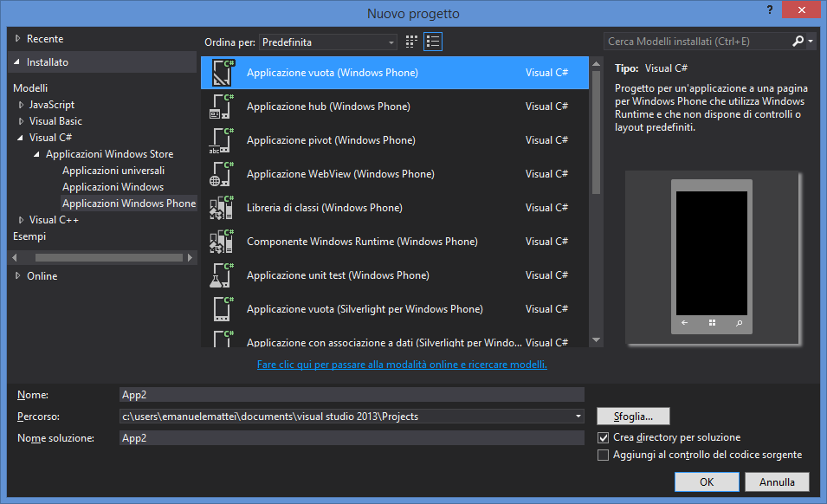The width and height of the screenshot is (827, 504).
Task: Click the category tree scroll right arrow
Action: tap(190, 258)
